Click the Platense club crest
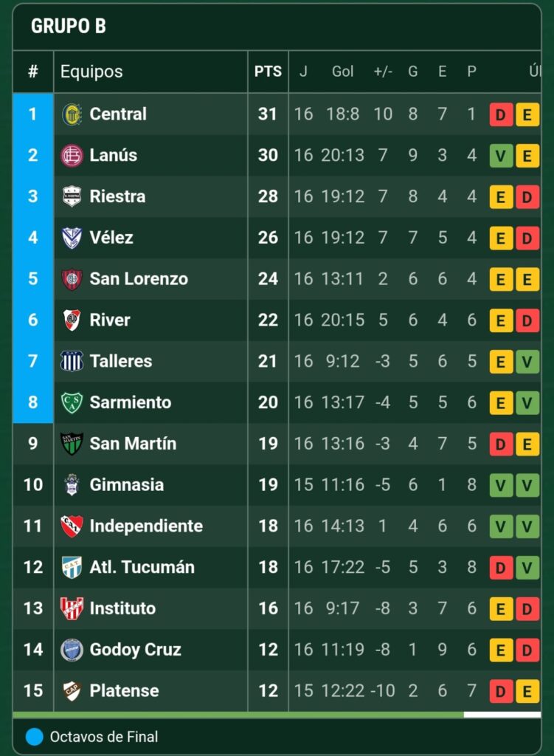The height and width of the screenshot is (756, 554). pyautogui.click(x=72, y=691)
